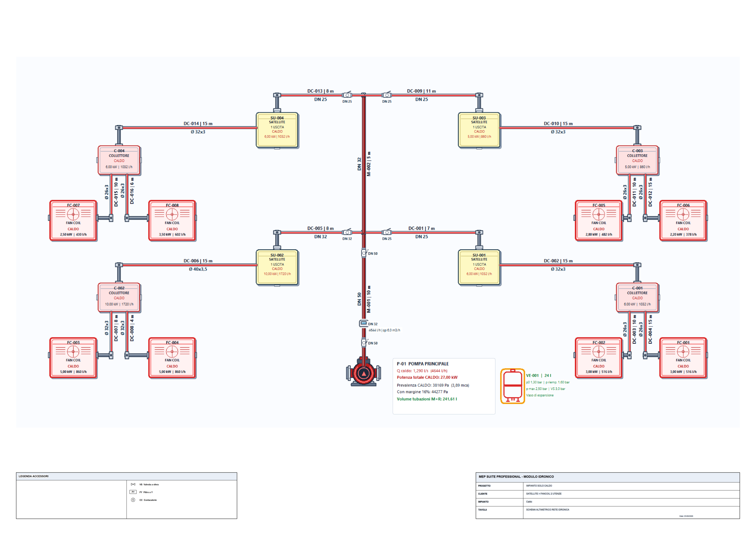Click the DN 32 heat meter on riser
The width and height of the screenshot is (756, 535).
pos(364,323)
